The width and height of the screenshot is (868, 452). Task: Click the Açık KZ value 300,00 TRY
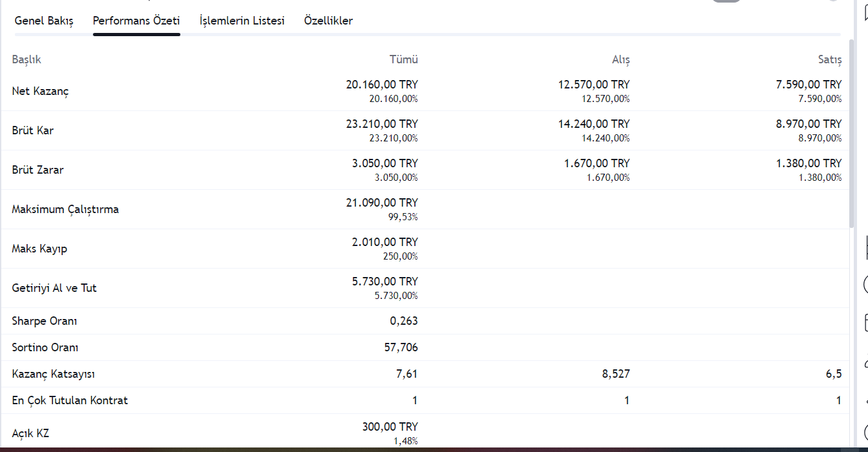click(390, 427)
